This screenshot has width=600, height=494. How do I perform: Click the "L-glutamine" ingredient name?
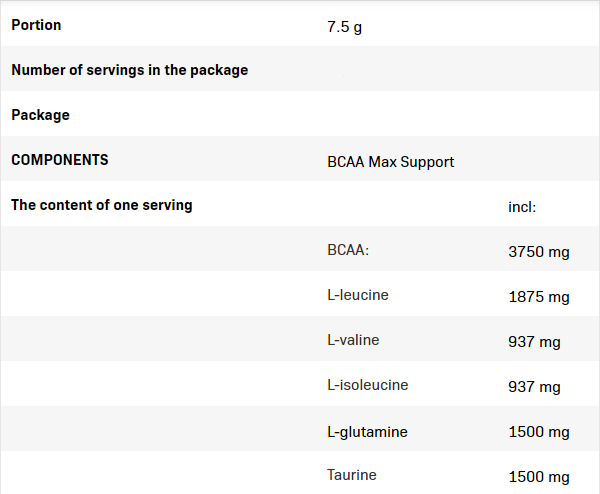click(x=367, y=431)
